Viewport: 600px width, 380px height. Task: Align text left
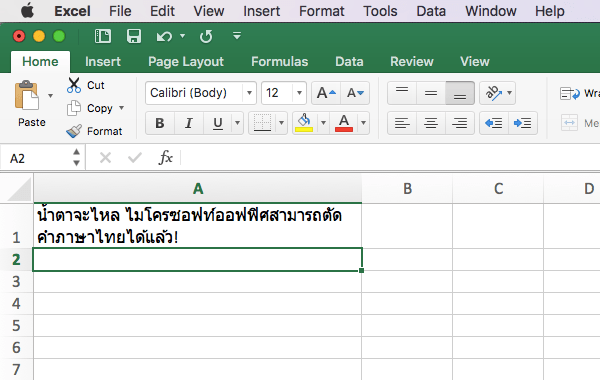coord(402,123)
